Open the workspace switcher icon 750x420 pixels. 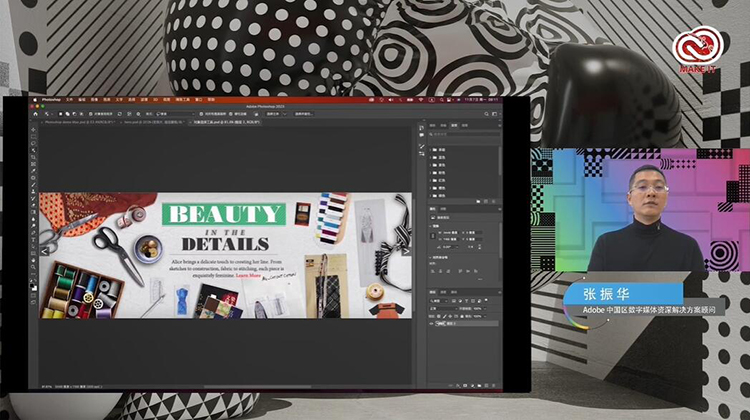tap(495, 114)
